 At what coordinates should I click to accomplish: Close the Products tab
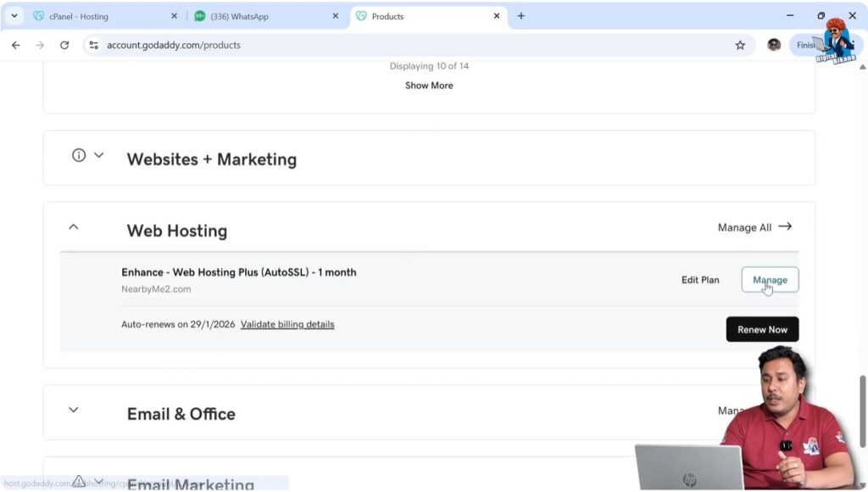497,16
